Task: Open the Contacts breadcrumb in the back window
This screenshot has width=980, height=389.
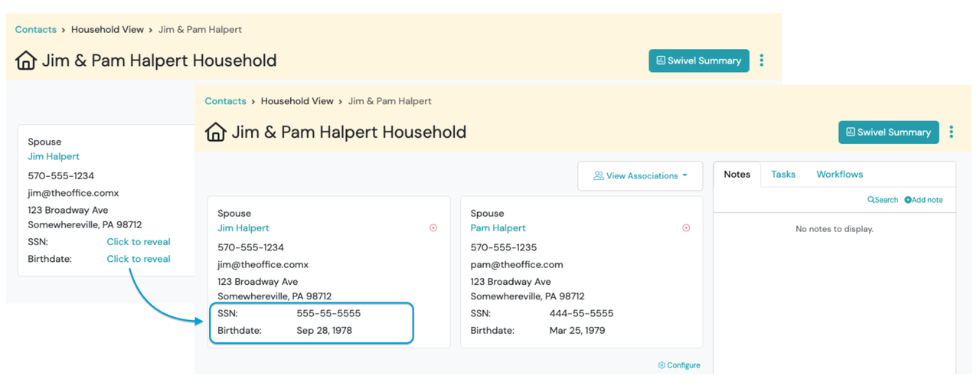Action: click(36, 30)
